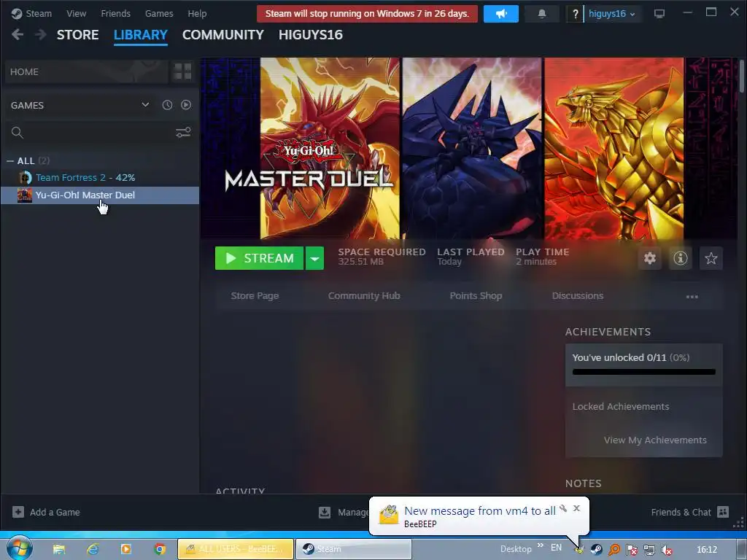Click the green STREAM button
Viewport: 747px width, 560px height.
point(259,258)
